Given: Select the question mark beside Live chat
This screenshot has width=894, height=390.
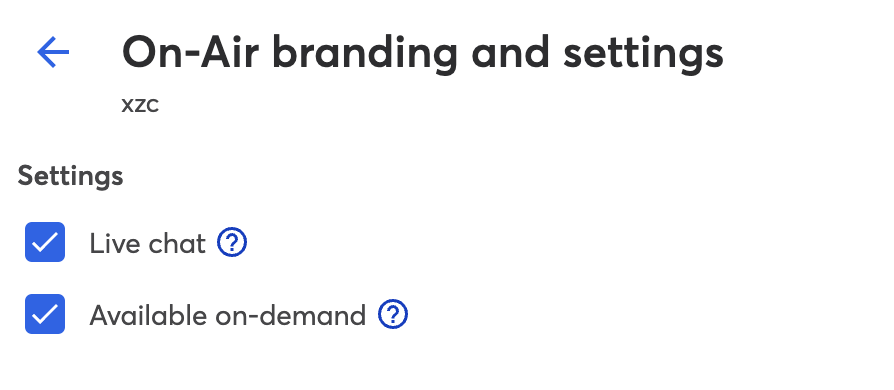Looking at the screenshot, I should tap(232, 243).
